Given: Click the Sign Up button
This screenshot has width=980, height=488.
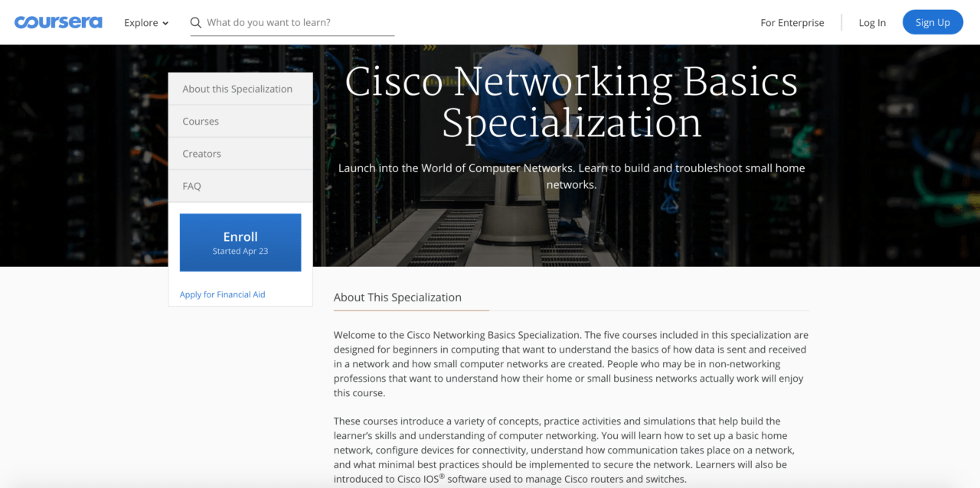Looking at the screenshot, I should [x=933, y=22].
